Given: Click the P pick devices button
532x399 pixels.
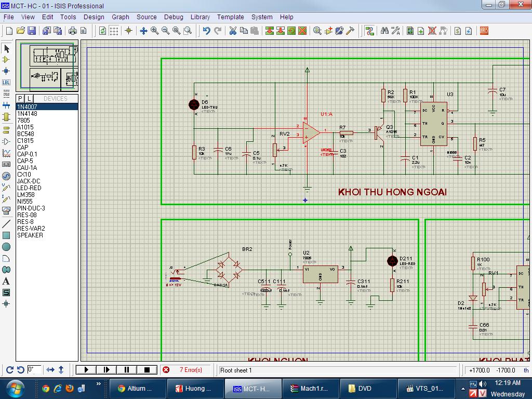Looking at the screenshot, I should (20, 98).
